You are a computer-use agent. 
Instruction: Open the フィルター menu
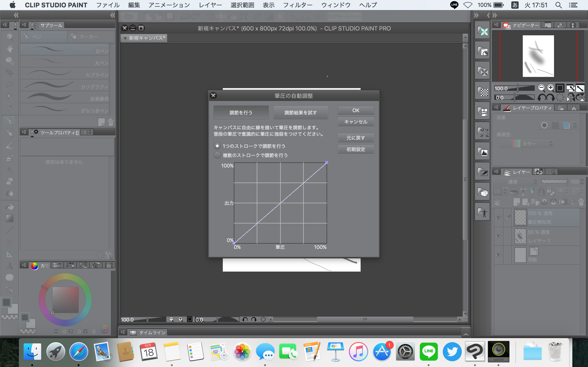[297, 5]
